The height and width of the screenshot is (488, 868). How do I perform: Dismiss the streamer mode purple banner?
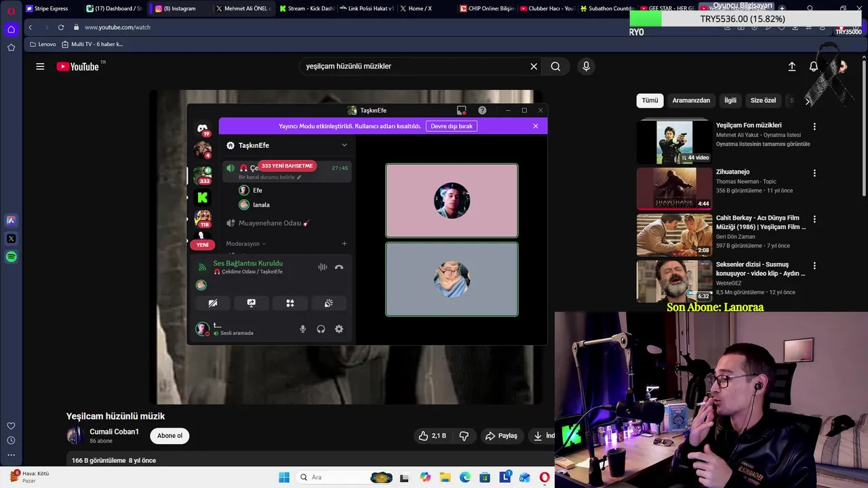[x=536, y=126]
